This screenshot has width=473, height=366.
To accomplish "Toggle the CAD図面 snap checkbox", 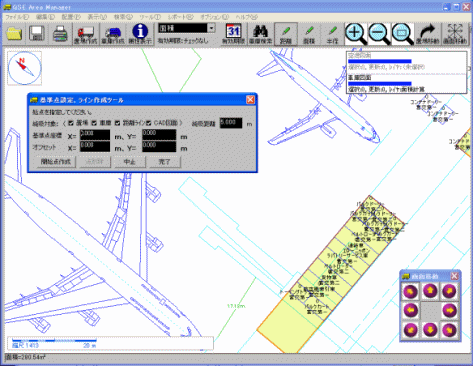I will (148, 123).
